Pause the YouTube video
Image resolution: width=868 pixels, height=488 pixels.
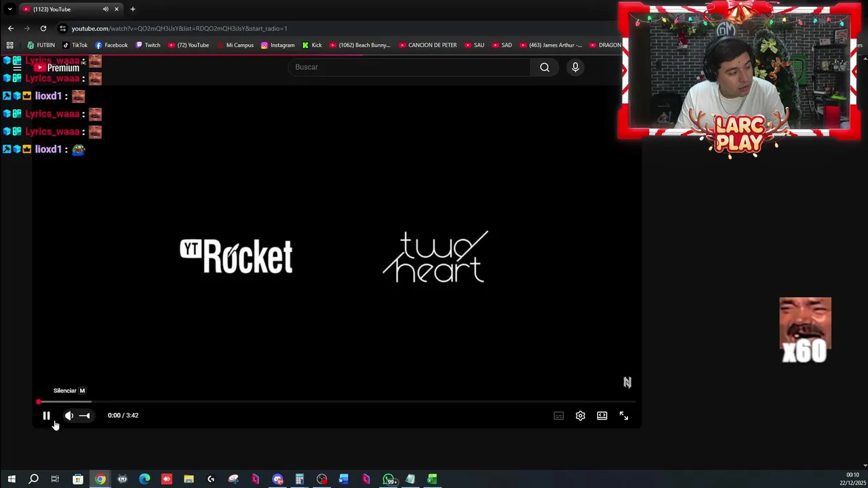click(46, 415)
